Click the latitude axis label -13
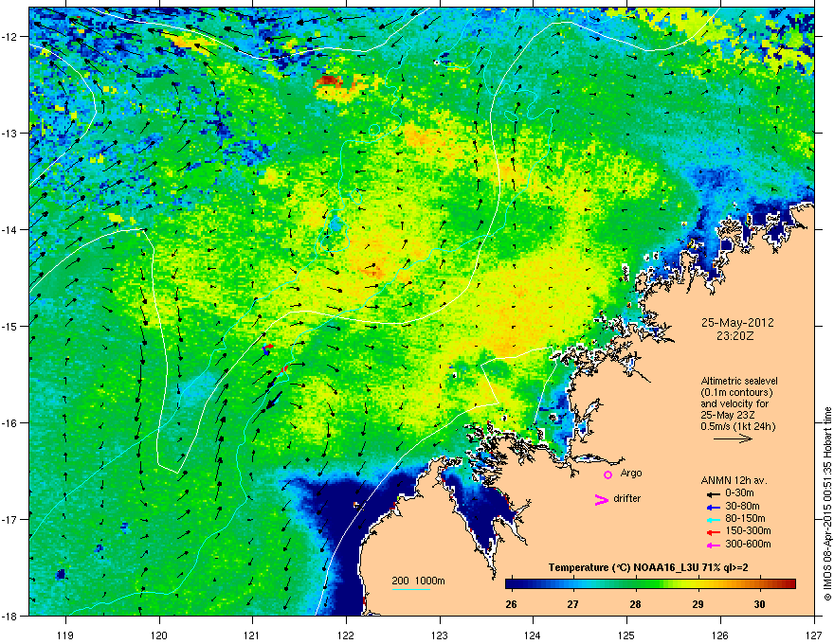The width and height of the screenshot is (834, 644). click(10, 133)
